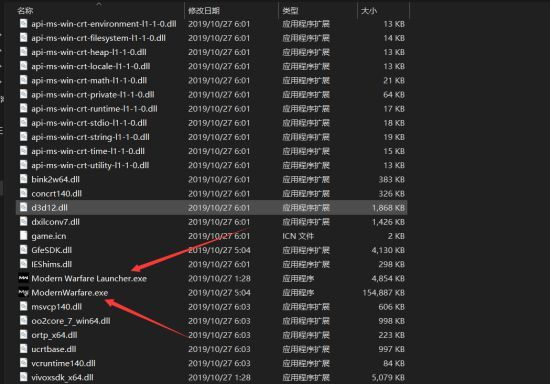Click the d3d12.dll file icon
This screenshot has height=384, width=550.
24,208
